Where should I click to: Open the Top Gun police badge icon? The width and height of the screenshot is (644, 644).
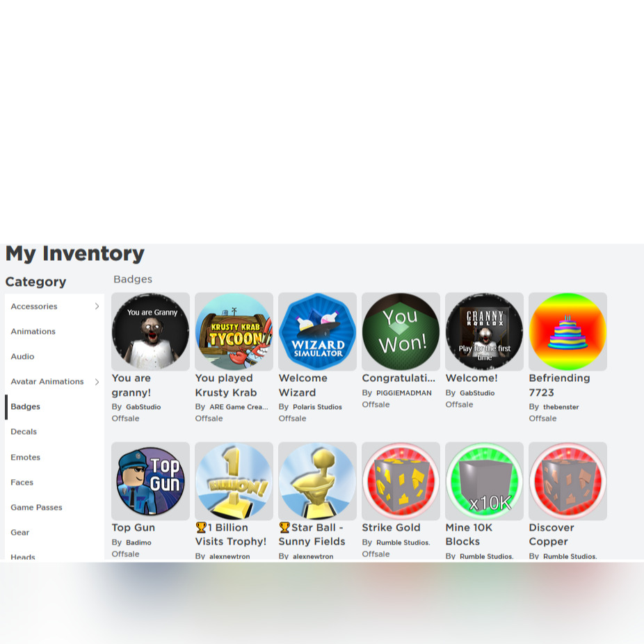point(150,481)
